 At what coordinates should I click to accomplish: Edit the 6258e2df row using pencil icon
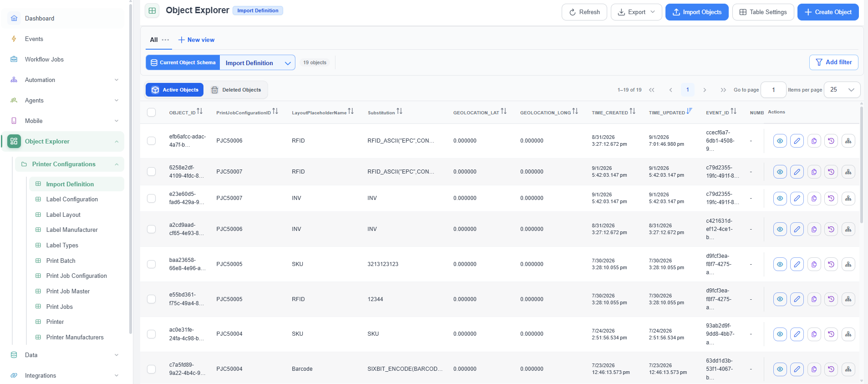click(x=797, y=172)
